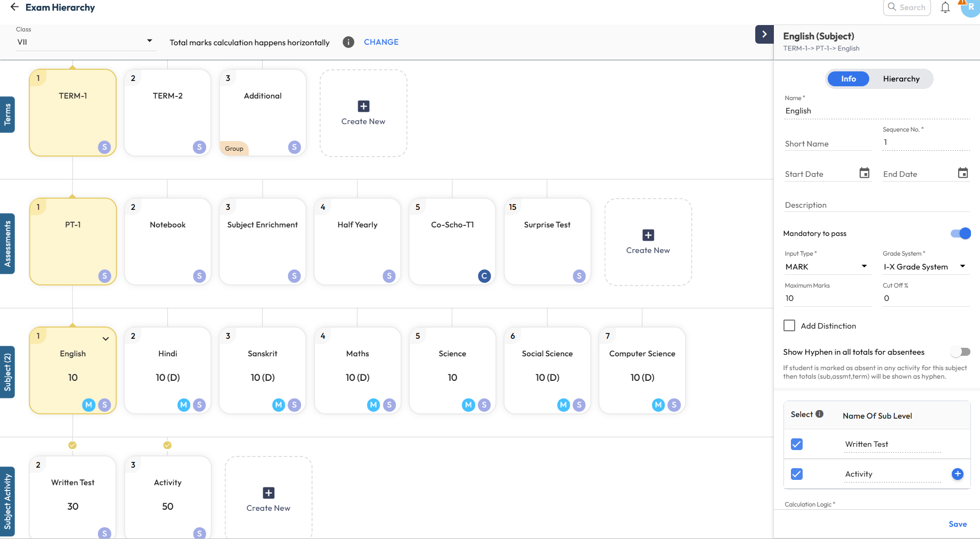The image size is (980, 539).
Task: Collapse the side panel with arrow button
Action: click(764, 34)
